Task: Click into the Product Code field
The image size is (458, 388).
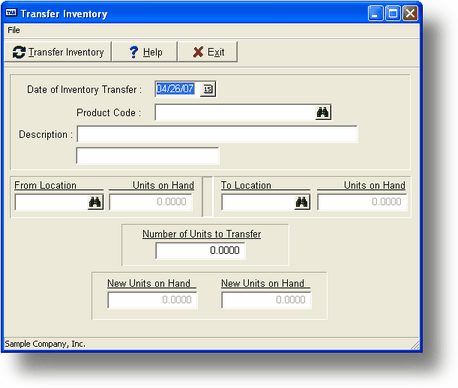Action: coord(235,112)
